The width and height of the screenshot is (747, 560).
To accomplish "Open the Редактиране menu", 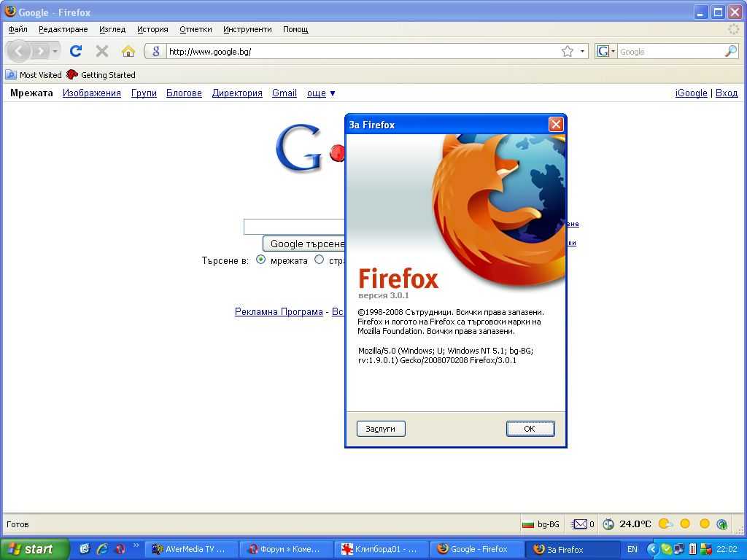I will coord(63,29).
